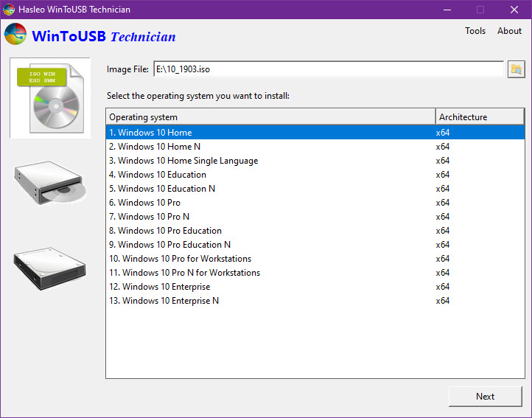Viewport: 532px width, 418px height.
Task: Click x64 in the Windows 10 Enterprise N row
Action: tap(442, 301)
